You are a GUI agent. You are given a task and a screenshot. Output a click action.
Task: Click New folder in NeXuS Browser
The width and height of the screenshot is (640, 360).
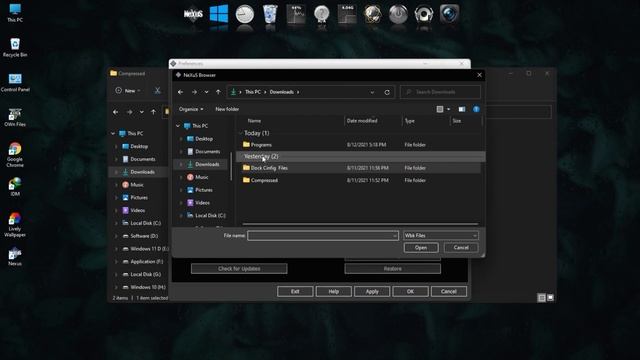pos(227,109)
